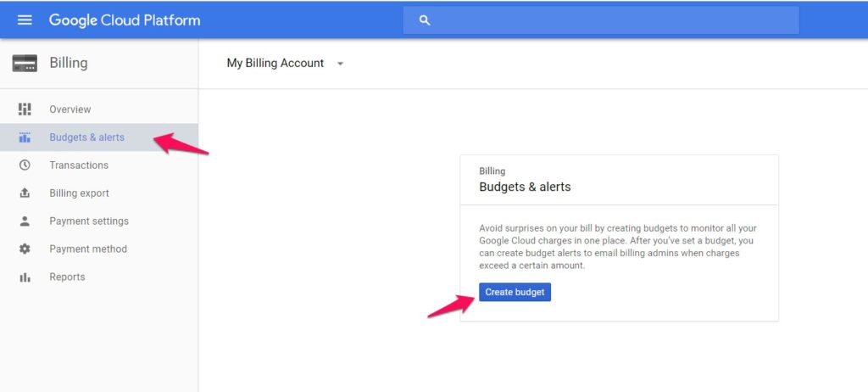Click the Billing section title text

(x=68, y=63)
